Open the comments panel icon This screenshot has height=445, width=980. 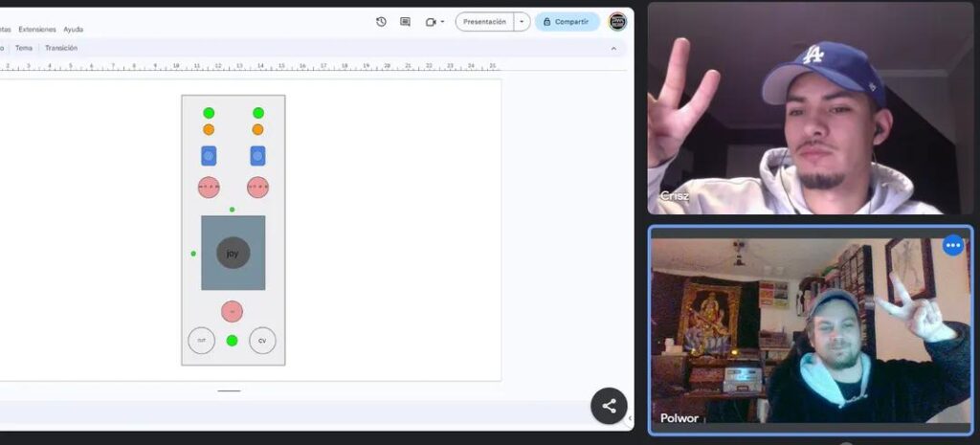click(405, 22)
